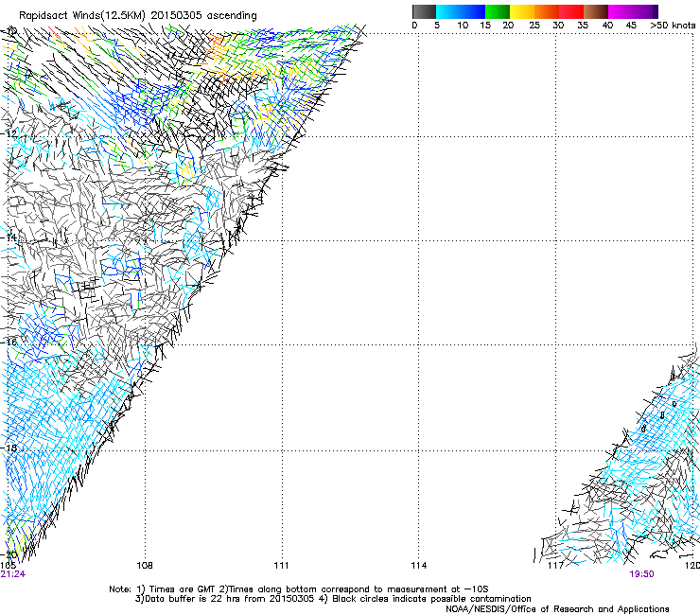Click the red 30-35 knots legend swatch

click(571, 11)
